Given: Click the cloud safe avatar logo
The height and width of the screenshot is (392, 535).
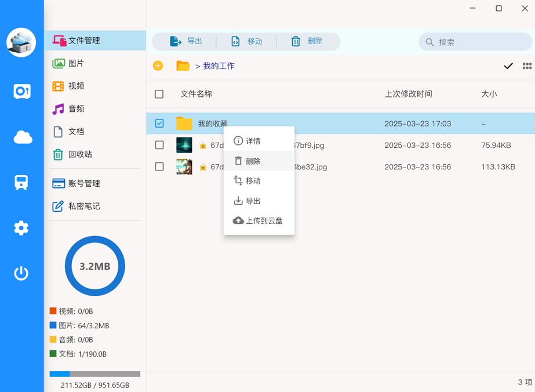Looking at the screenshot, I should pos(21,42).
